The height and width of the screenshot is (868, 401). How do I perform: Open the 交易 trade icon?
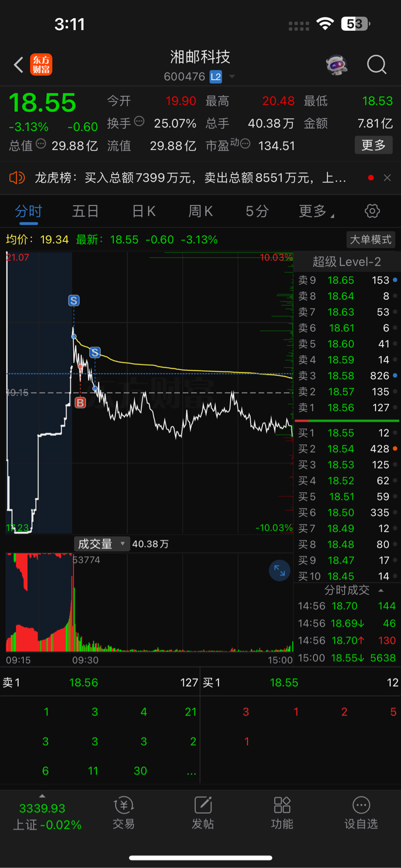pyautogui.click(x=124, y=813)
